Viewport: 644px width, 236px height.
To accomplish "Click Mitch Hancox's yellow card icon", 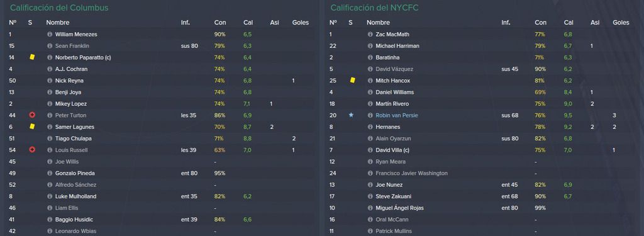I will pos(352,81).
